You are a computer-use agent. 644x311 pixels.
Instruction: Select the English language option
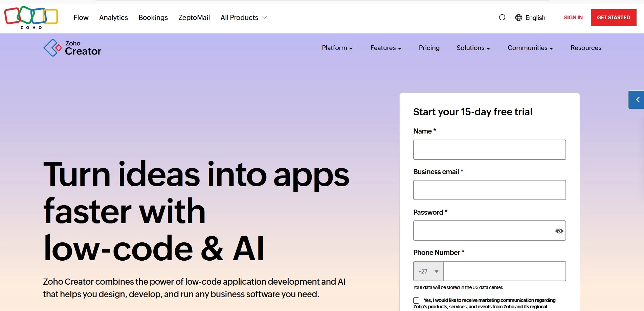point(535,18)
